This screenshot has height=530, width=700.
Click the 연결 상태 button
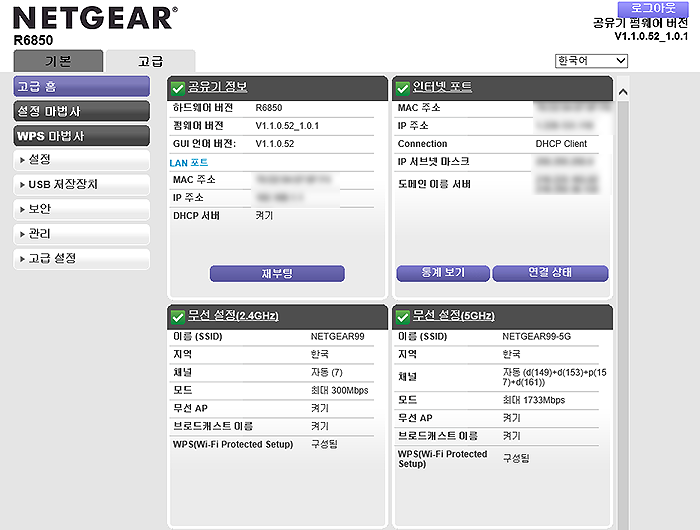tap(550, 273)
